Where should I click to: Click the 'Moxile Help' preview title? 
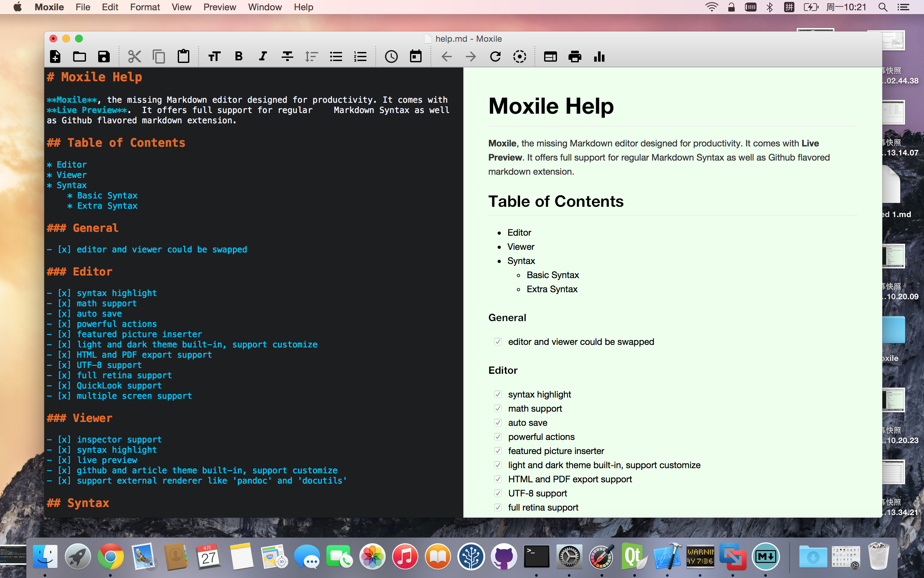point(551,106)
